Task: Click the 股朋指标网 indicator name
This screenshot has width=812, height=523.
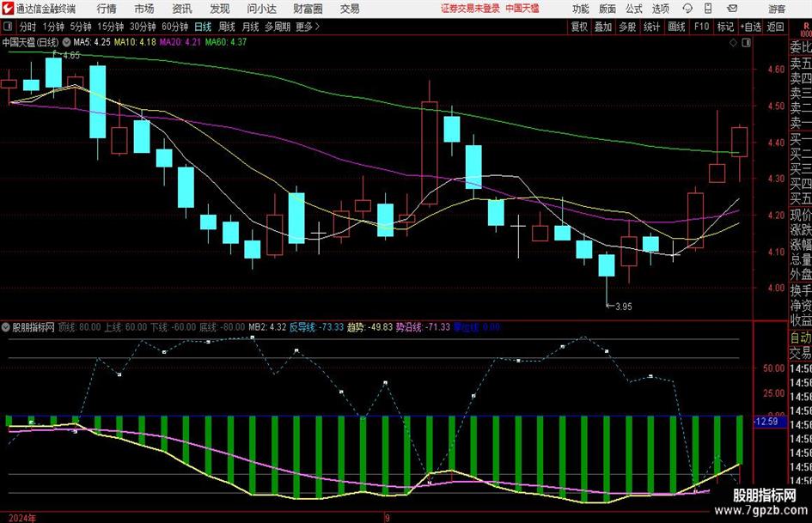Action: coord(34,327)
